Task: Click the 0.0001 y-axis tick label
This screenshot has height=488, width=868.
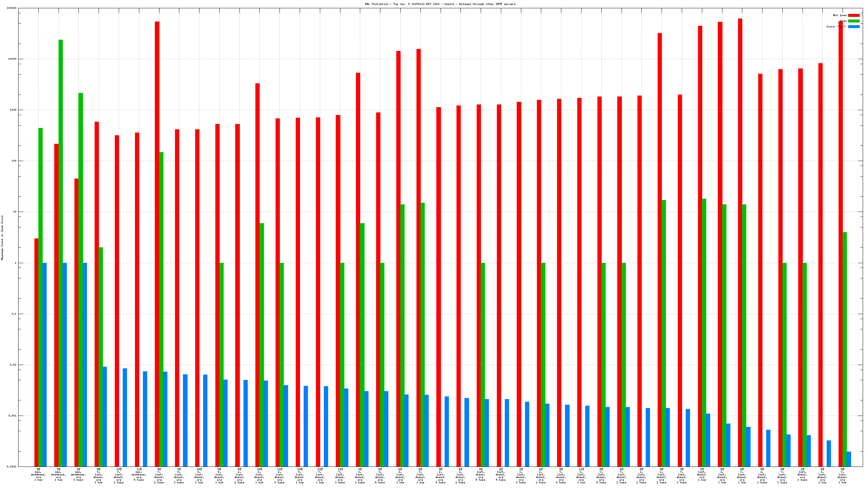Action: [12, 467]
